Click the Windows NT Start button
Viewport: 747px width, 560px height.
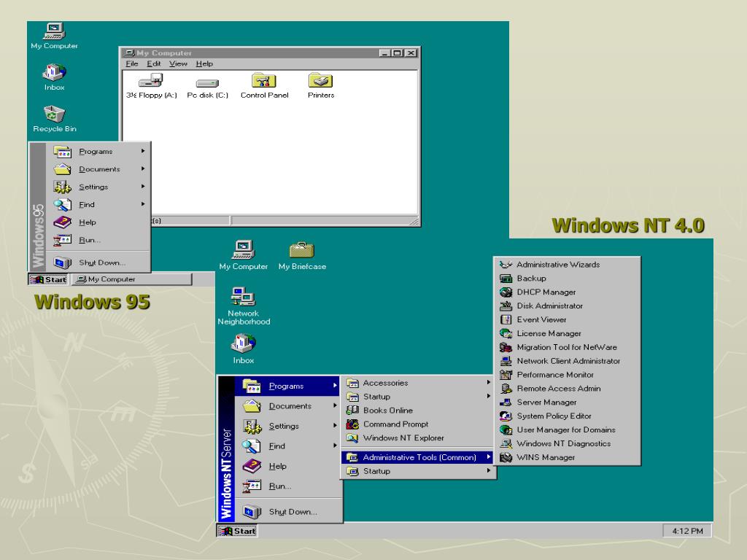(237, 531)
